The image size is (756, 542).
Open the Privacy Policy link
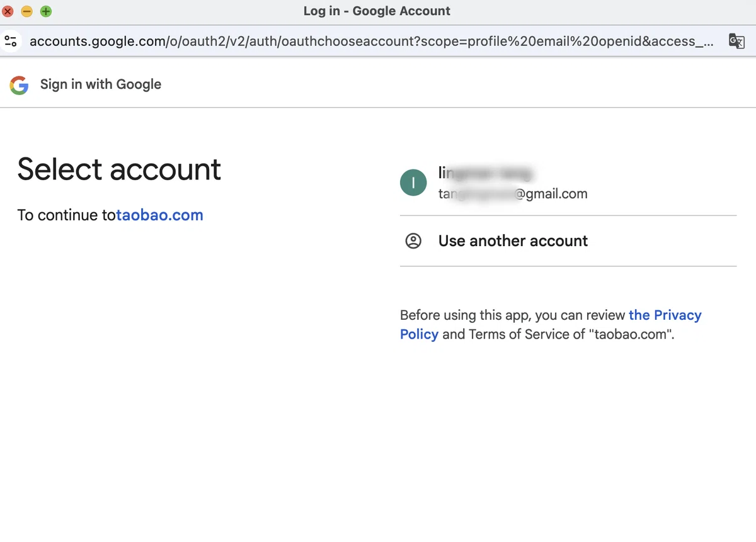click(x=551, y=324)
